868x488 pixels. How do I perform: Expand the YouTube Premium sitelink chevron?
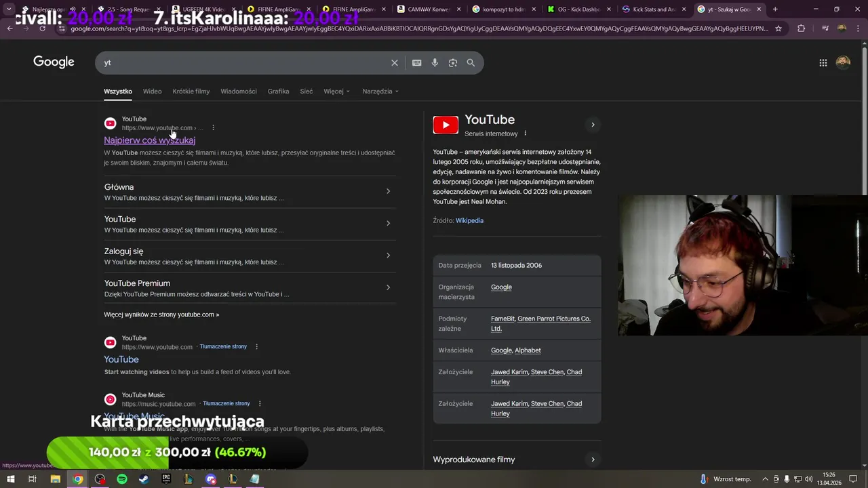[x=388, y=287]
